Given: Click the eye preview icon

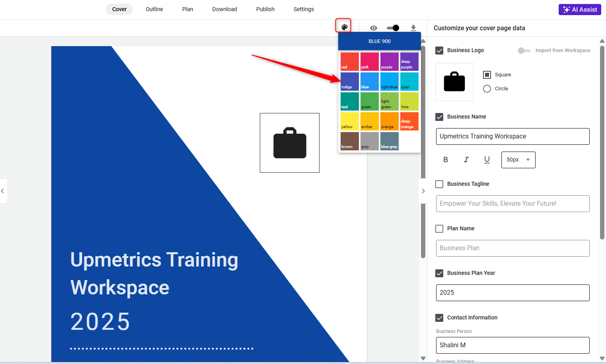Looking at the screenshot, I should tap(373, 28).
